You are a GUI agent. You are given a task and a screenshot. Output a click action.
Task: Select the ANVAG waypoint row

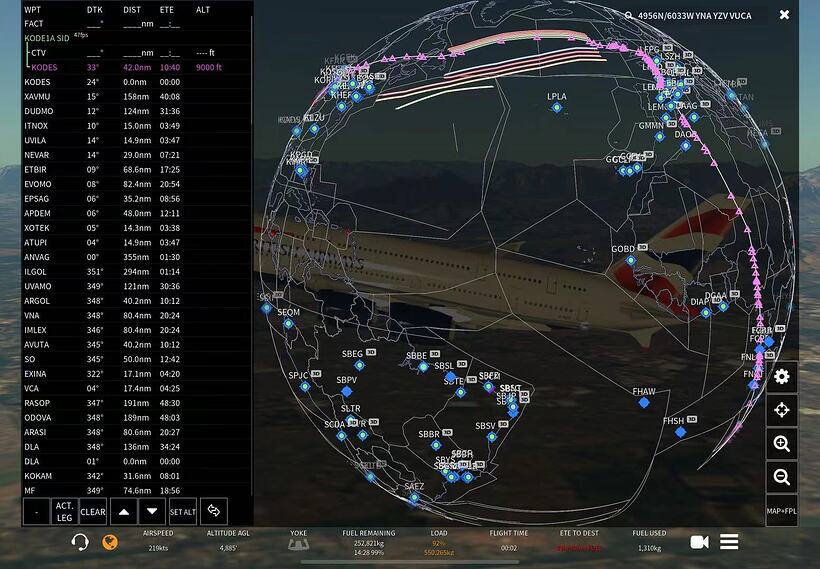coord(136,257)
